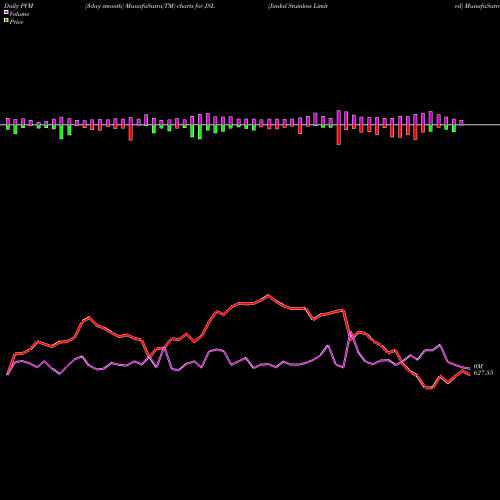Click the highest peak of the red price line
The width and height of the screenshot is (500, 500).
pyautogui.click(x=269, y=295)
